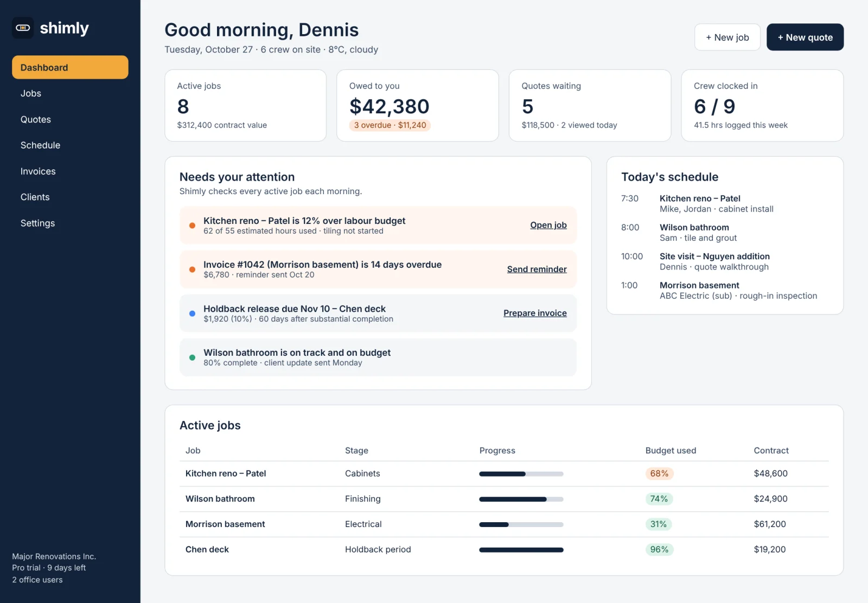Viewport: 868px width, 603px height.
Task: Click Major Renovations Inc. account name
Action: click(x=54, y=556)
